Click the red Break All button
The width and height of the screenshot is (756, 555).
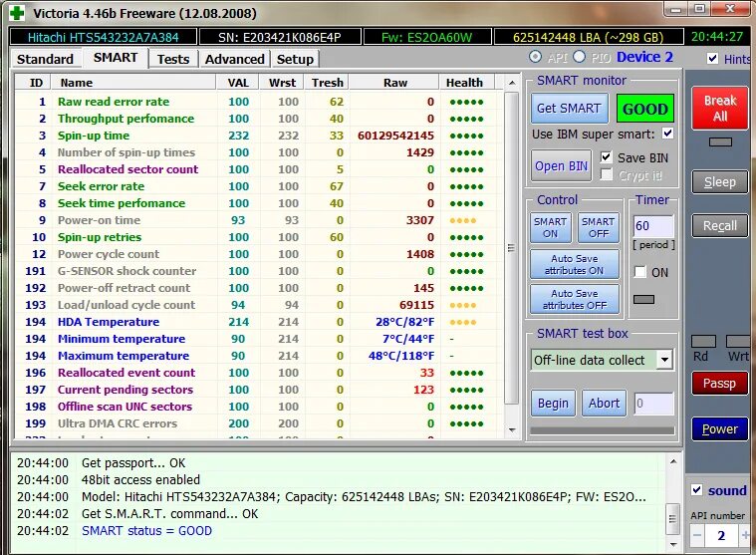720,108
